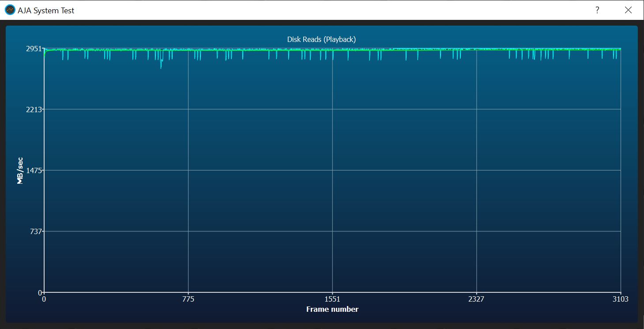Click the AJA System Test window title
This screenshot has width=644, height=329.
pos(46,11)
